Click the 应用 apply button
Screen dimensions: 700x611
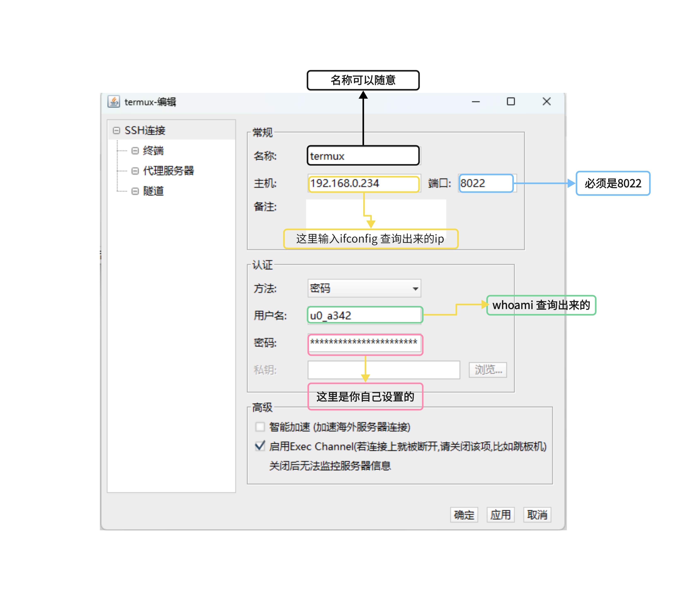point(500,515)
